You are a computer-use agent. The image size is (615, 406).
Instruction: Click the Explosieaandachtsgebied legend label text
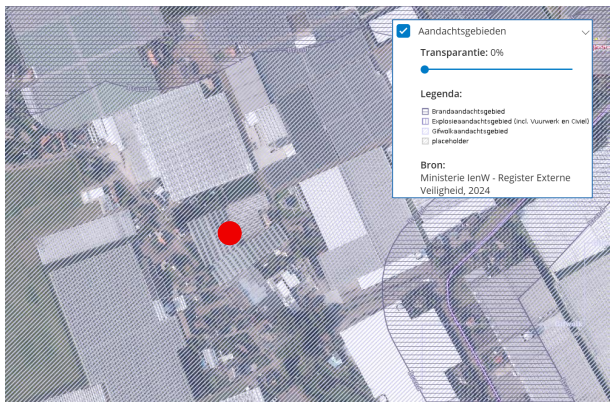click(x=510, y=121)
